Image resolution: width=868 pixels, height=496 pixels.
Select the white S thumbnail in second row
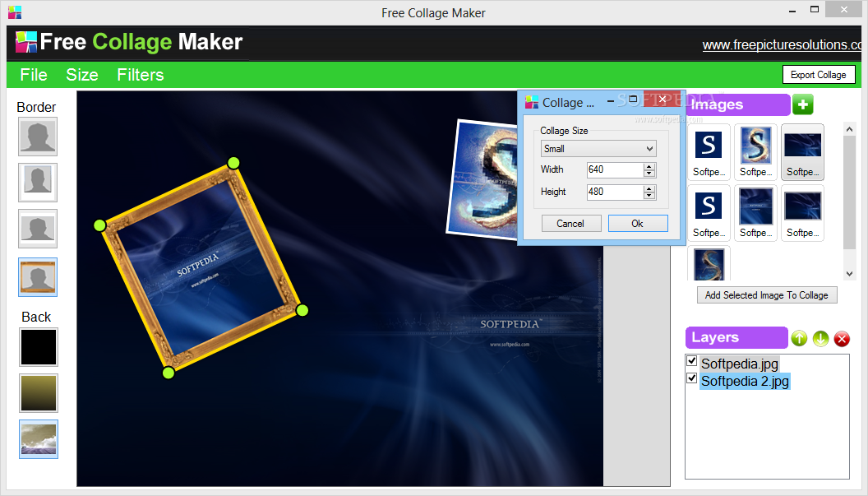[709, 213]
